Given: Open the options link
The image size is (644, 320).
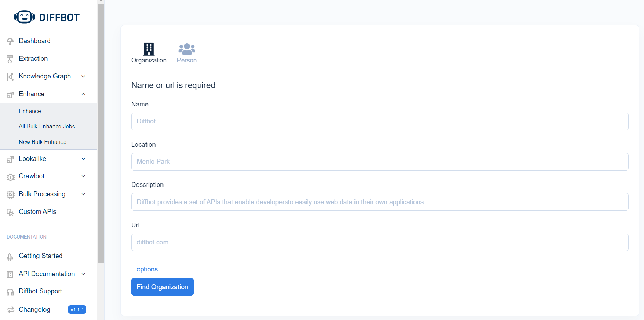Looking at the screenshot, I should (147, 269).
